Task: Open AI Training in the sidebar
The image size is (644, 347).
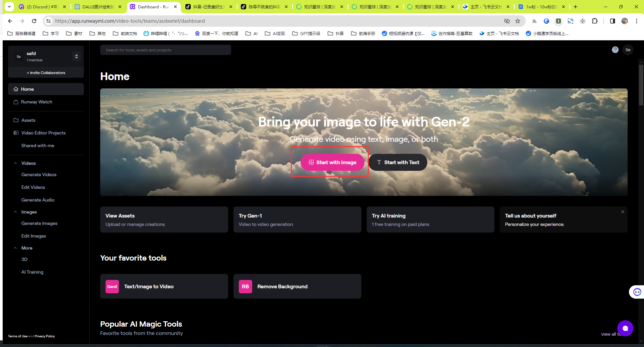Action: [32, 272]
